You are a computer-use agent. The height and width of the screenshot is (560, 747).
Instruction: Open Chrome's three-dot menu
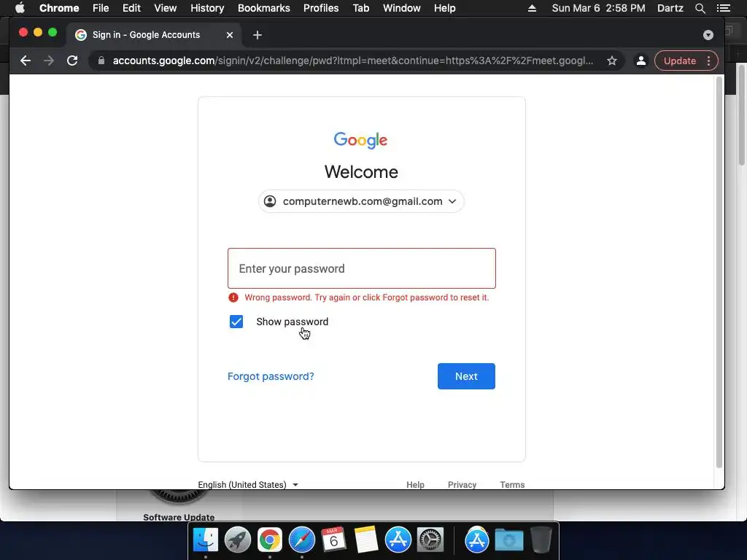tap(709, 61)
